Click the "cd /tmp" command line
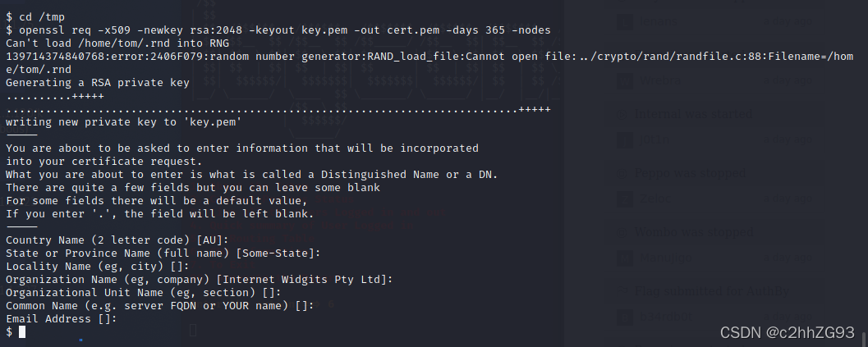This screenshot has height=347, width=868. click(x=34, y=16)
